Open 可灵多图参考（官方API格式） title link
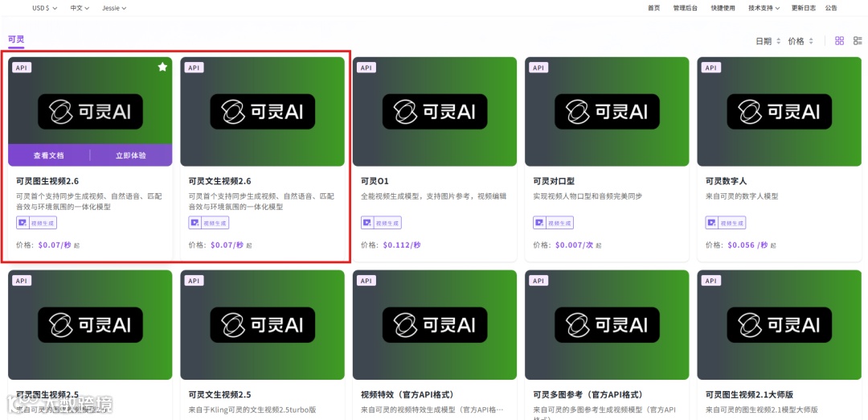 pos(588,395)
